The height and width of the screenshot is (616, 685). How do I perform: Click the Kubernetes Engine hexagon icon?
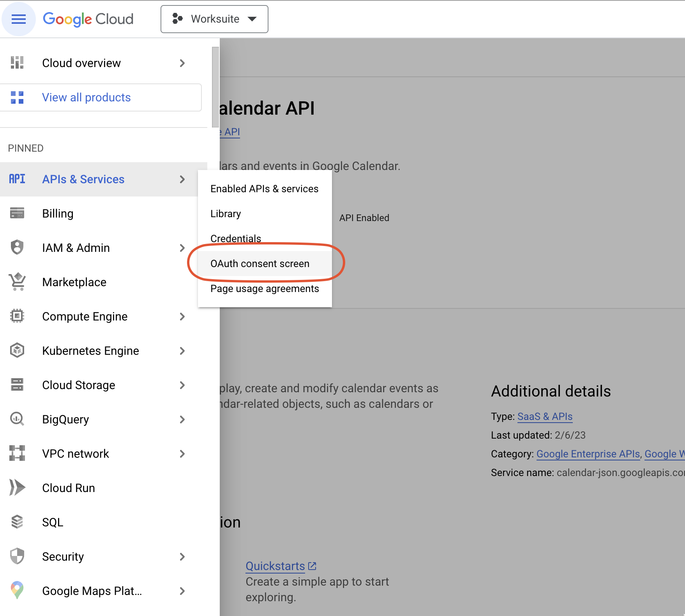(x=17, y=350)
